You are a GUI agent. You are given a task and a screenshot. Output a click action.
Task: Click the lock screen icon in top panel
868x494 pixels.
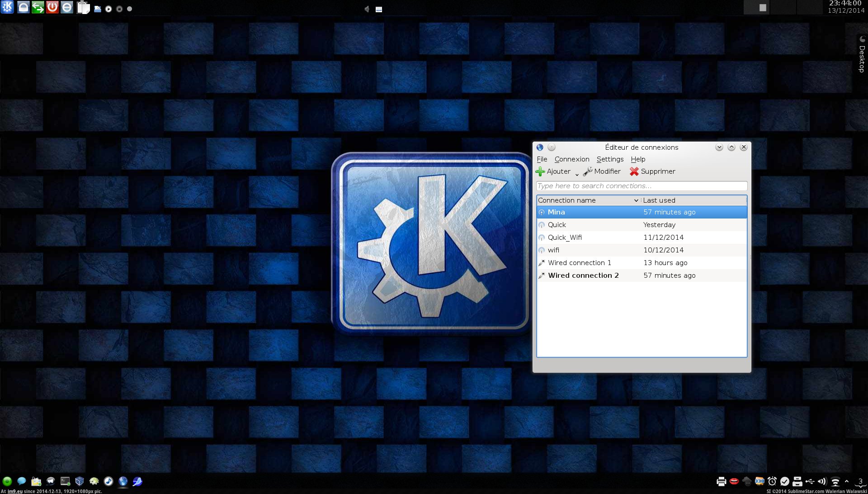[24, 7]
